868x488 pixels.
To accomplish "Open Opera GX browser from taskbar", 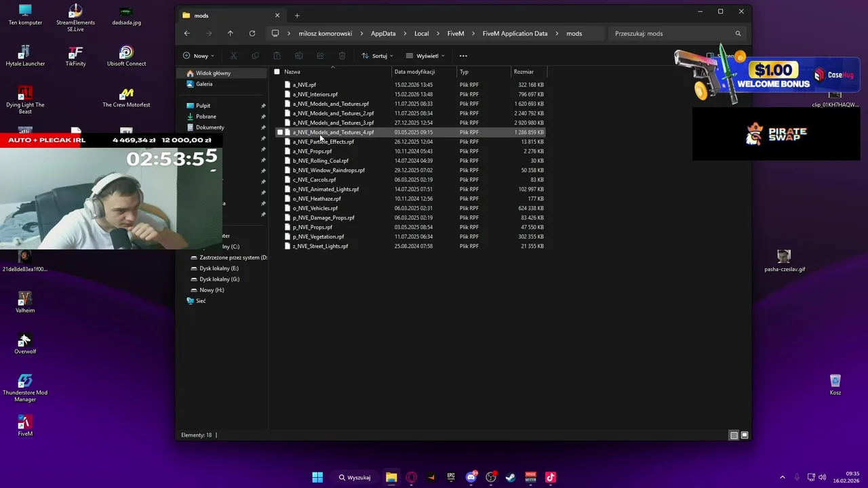I will click(412, 477).
